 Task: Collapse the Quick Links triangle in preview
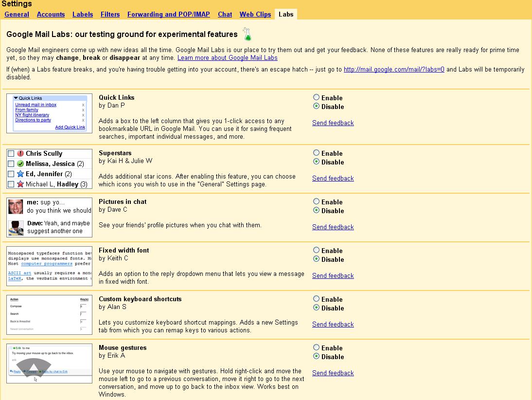[16, 98]
